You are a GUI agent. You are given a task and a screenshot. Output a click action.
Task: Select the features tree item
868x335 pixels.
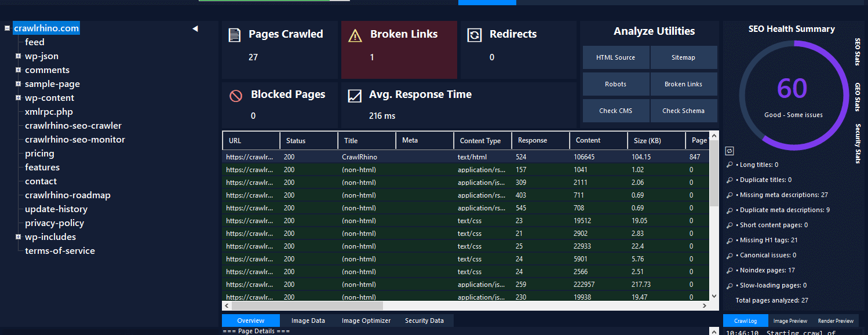tap(42, 167)
